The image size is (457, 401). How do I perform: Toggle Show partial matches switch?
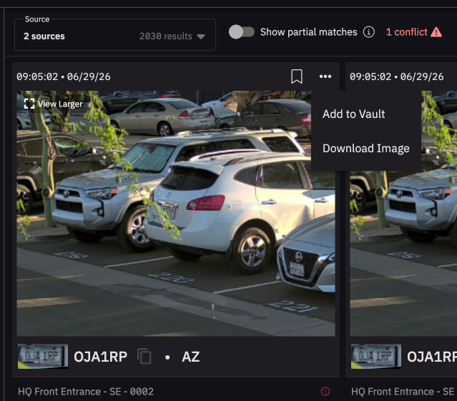tap(242, 32)
